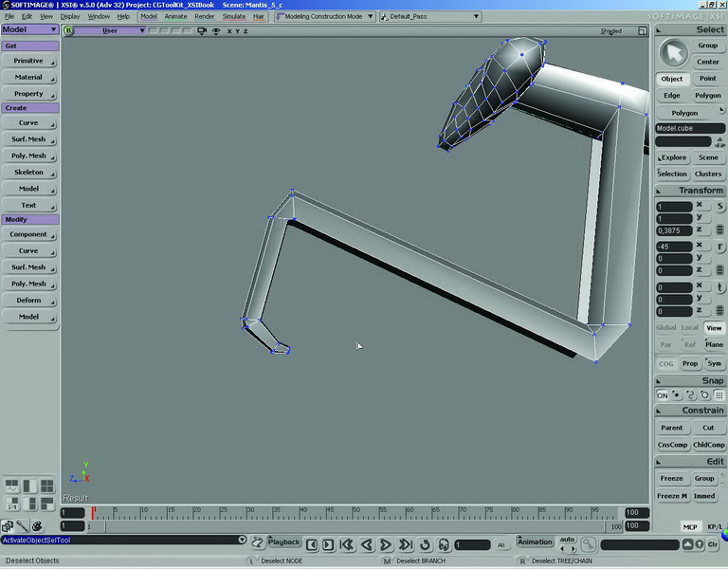Collapse the Transform panel
Image resolution: width=728 pixels, height=569 pixels.
tap(659, 191)
